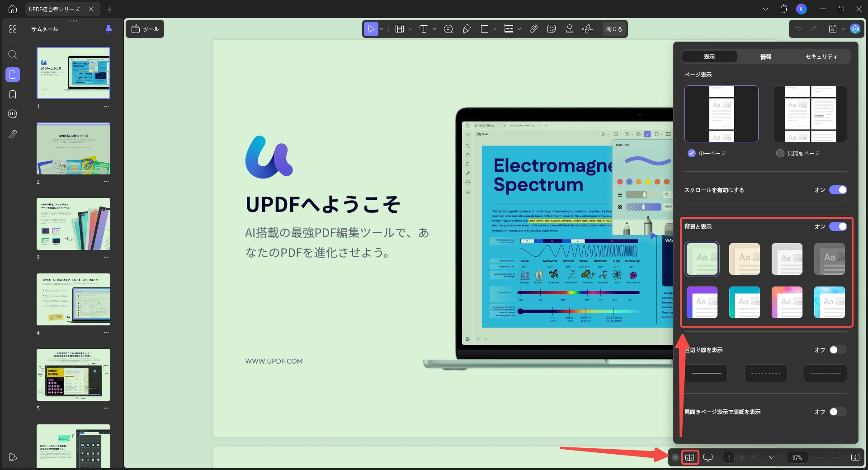Screen dimensions: 868x470
Task: Select the highlight text tool
Action: coord(400,29)
